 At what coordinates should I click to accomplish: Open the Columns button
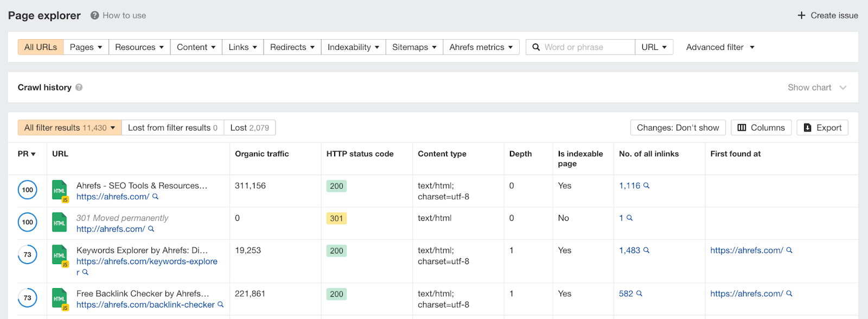tap(761, 127)
